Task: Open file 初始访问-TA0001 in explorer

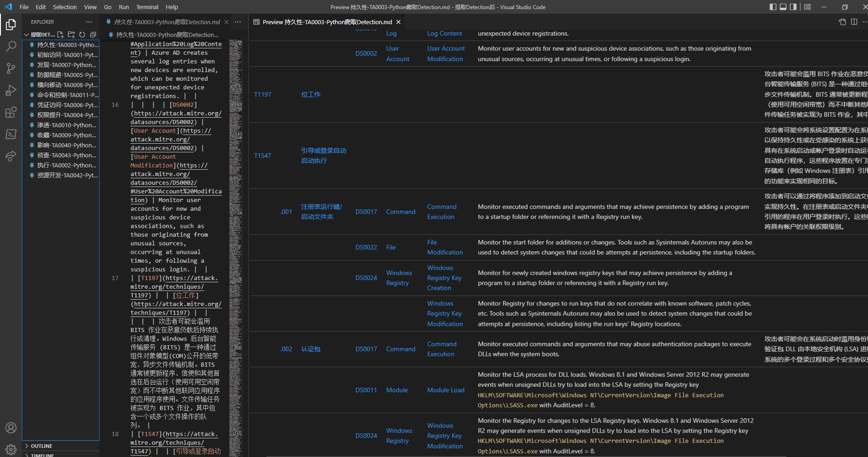Action: coord(61,55)
